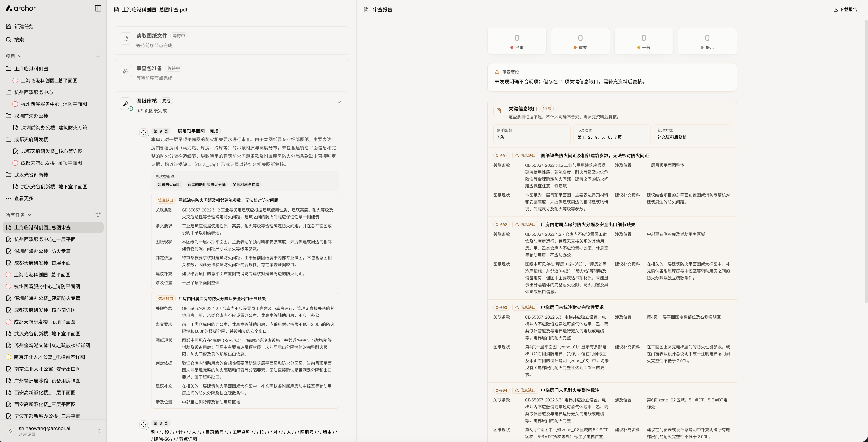Click the download icon in 下载报告
Image resolution: width=868 pixels, height=442 pixels.
coord(836,10)
